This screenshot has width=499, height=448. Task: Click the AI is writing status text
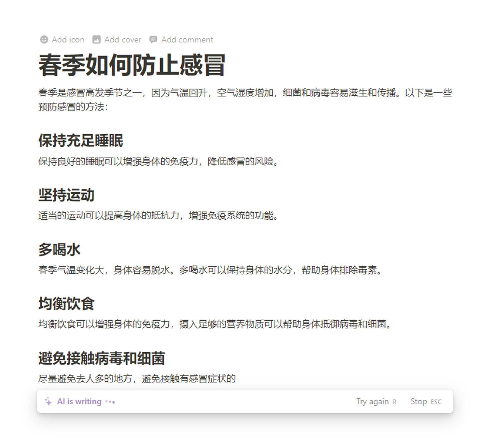79,402
